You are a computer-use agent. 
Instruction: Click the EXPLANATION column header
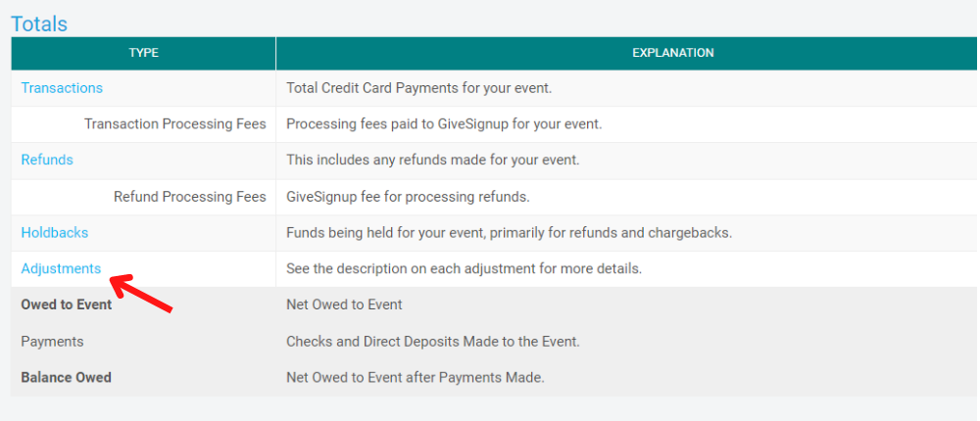point(673,53)
